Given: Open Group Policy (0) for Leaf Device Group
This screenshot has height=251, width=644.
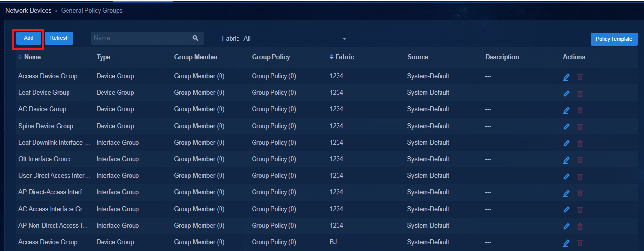Looking at the screenshot, I should [274, 92].
